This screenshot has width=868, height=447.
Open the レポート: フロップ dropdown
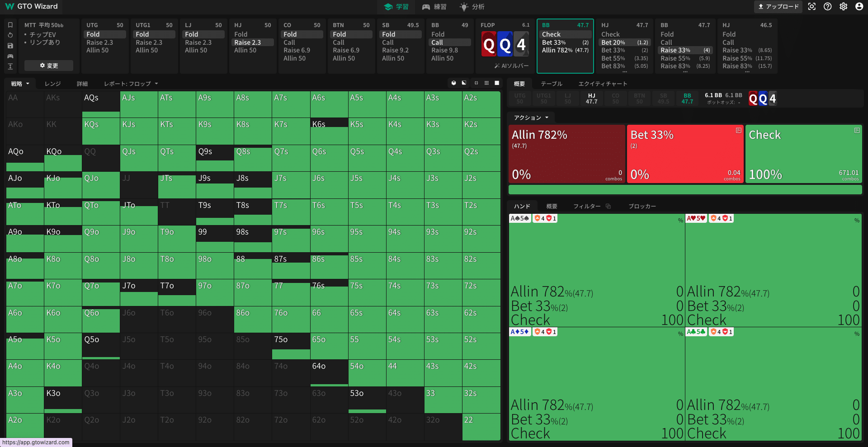pos(131,84)
